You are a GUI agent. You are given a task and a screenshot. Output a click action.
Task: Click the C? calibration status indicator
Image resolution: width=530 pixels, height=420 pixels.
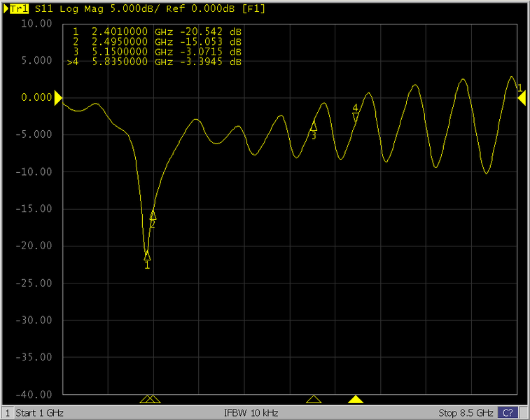[507, 412]
